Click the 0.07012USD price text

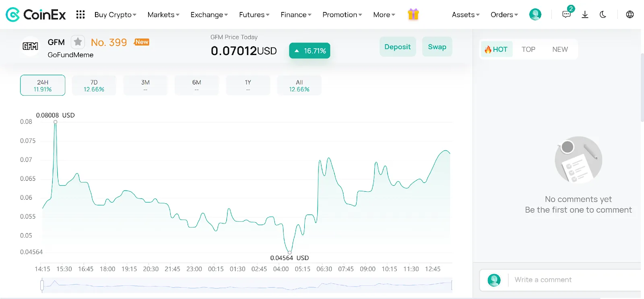point(244,51)
